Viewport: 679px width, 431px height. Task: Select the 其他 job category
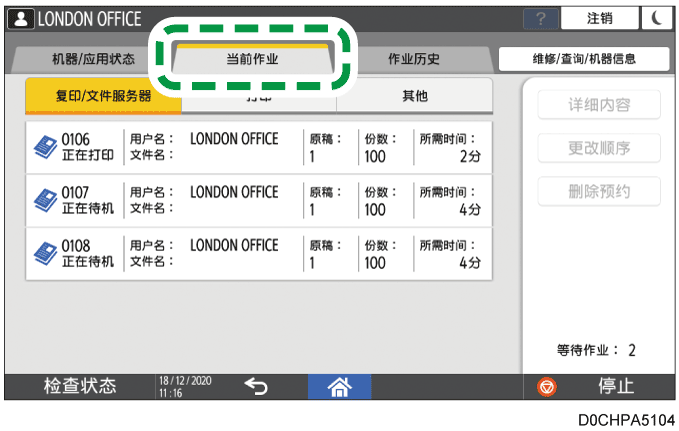pyautogui.click(x=413, y=96)
